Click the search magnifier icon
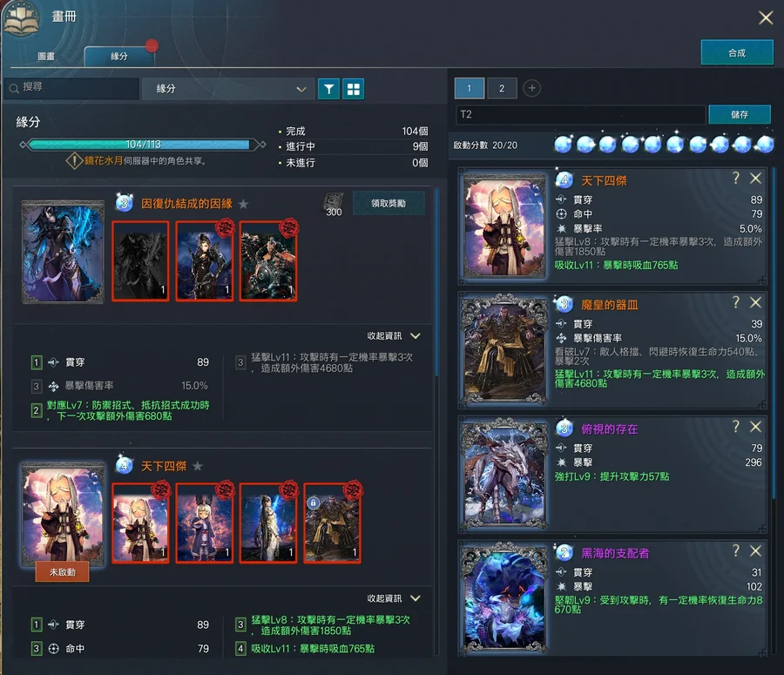Screen dimensions: 784x675 (x=14, y=88)
